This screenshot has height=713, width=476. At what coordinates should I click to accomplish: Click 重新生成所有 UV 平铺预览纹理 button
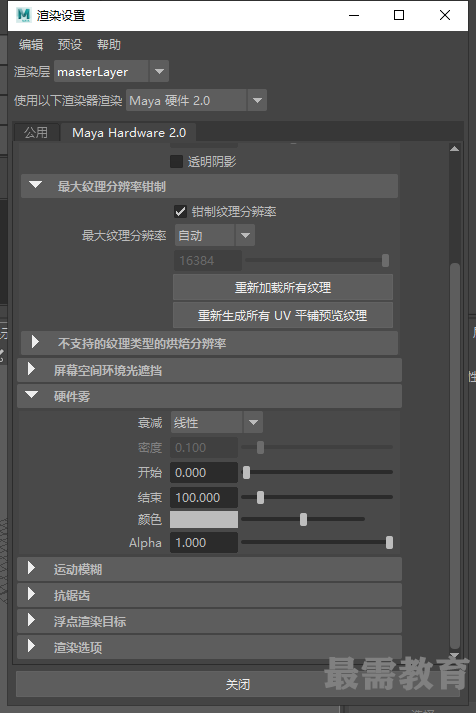coord(283,316)
